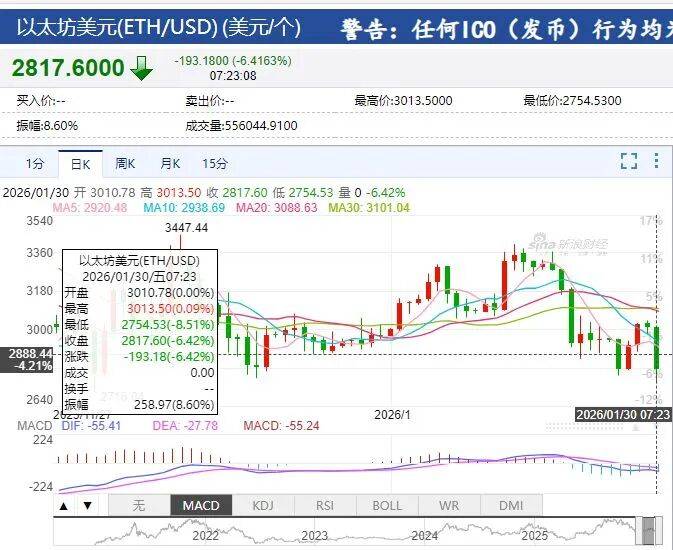Click the 2024 point on overview timeline
The height and width of the screenshot is (550, 673).
(x=424, y=536)
